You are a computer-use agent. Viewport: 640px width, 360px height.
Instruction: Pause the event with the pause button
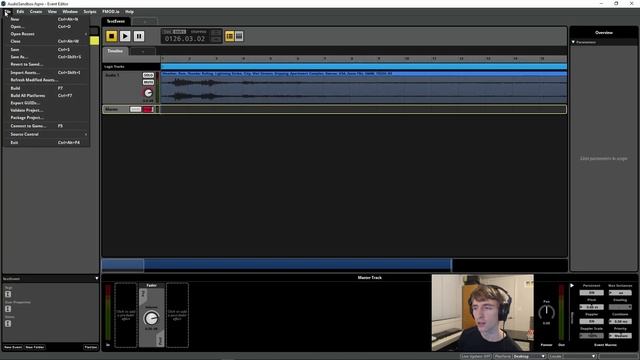point(139,36)
